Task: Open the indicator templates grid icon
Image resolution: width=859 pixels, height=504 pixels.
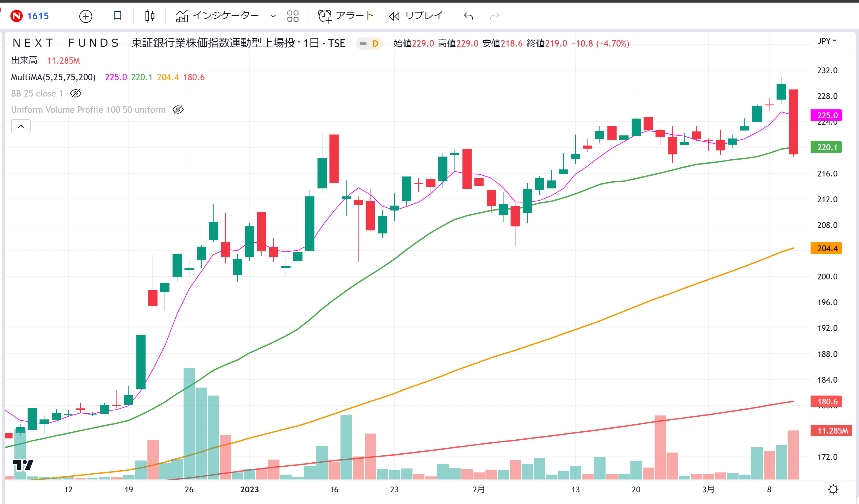Action: 292,16
